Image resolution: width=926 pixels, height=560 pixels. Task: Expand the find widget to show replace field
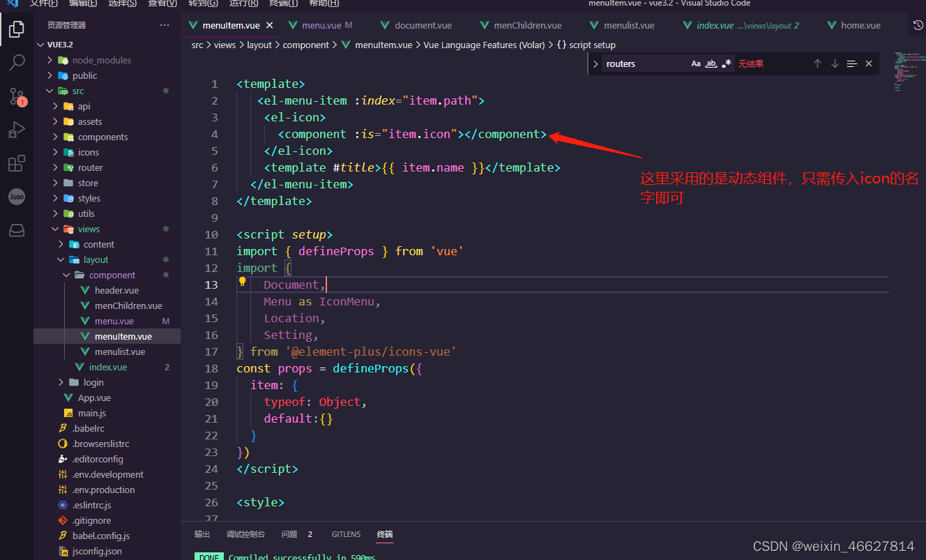pyautogui.click(x=595, y=63)
